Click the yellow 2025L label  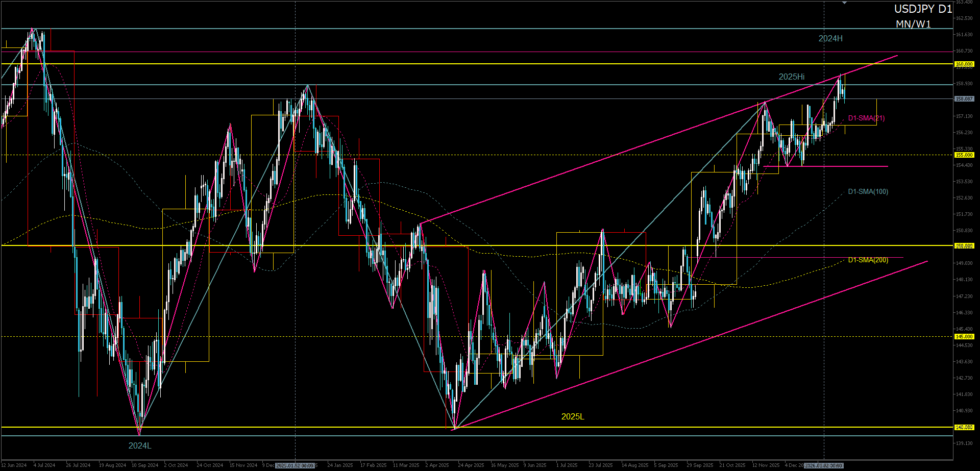pos(573,417)
